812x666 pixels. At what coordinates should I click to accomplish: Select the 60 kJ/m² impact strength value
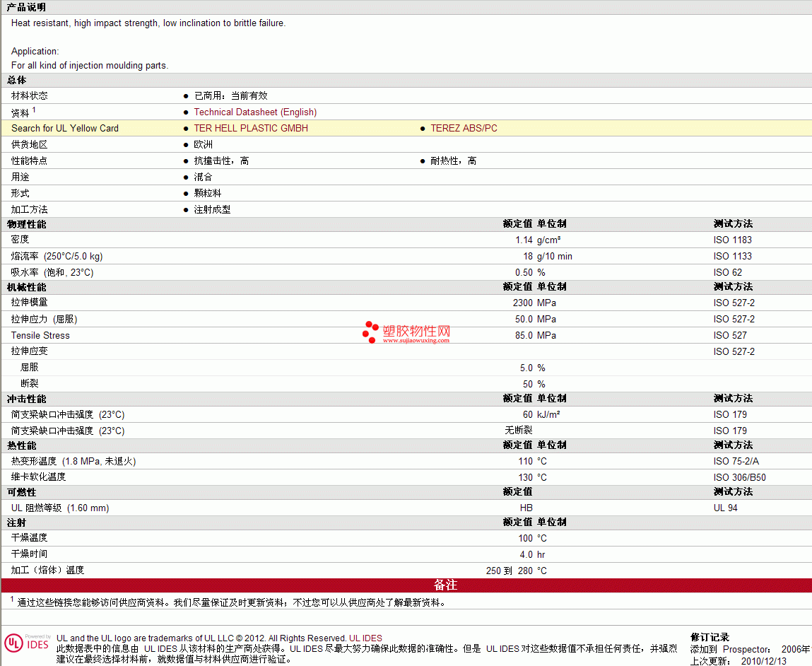click(541, 415)
